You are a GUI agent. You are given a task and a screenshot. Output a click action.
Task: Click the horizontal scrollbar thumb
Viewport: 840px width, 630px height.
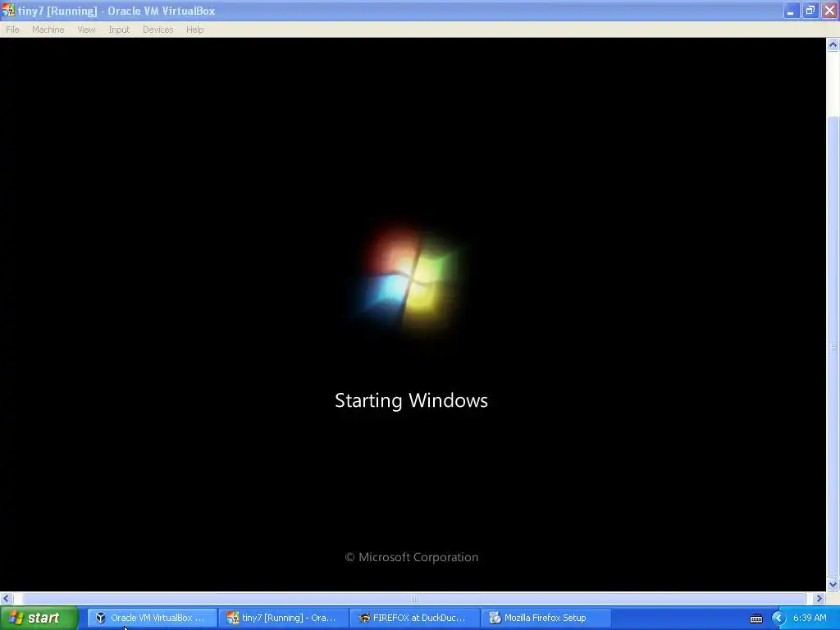pos(413,598)
